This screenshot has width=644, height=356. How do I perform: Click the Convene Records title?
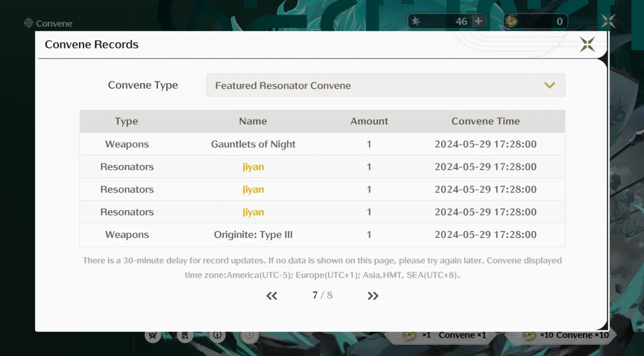coord(92,45)
